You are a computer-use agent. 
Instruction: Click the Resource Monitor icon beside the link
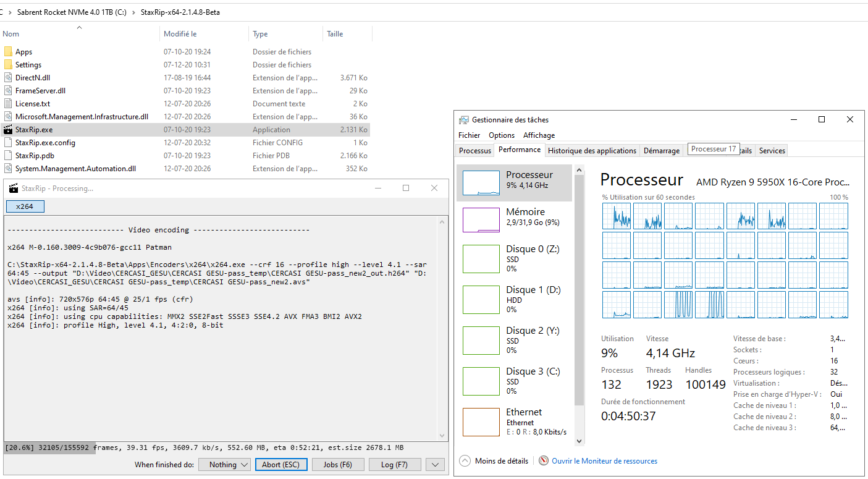pos(544,461)
